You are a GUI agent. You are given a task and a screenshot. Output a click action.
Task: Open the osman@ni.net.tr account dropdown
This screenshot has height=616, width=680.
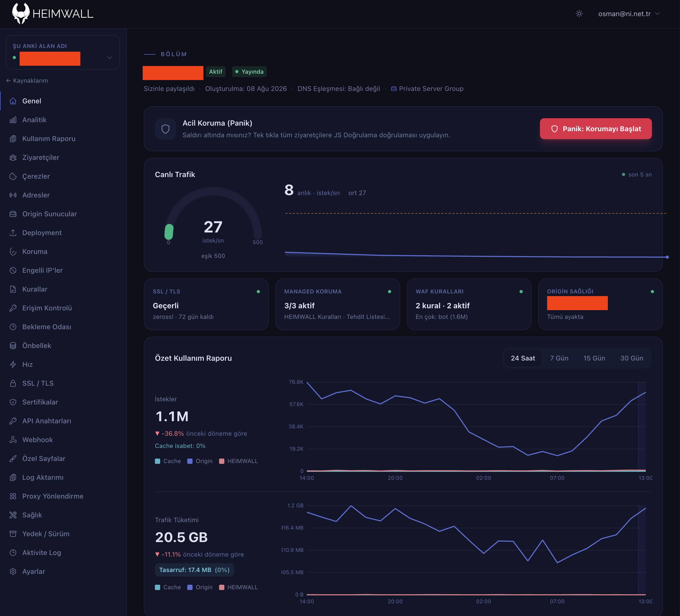pyautogui.click(x=629, y=14)
